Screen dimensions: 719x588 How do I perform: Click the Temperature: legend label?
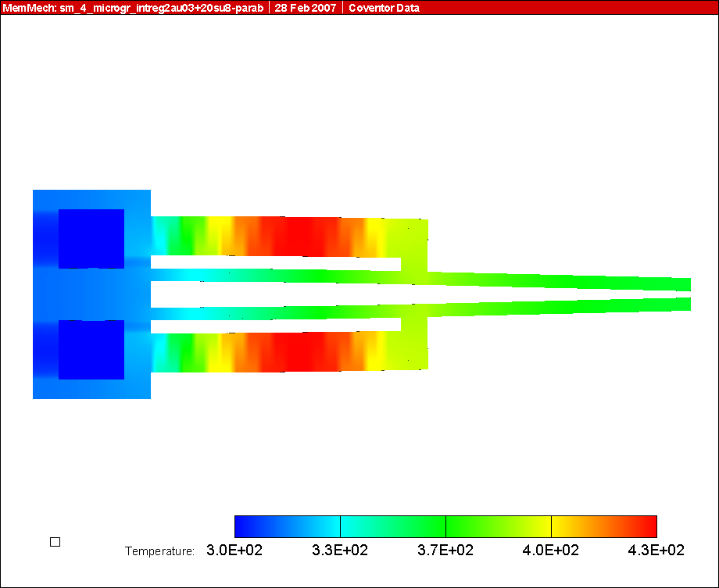coord(159,551)
